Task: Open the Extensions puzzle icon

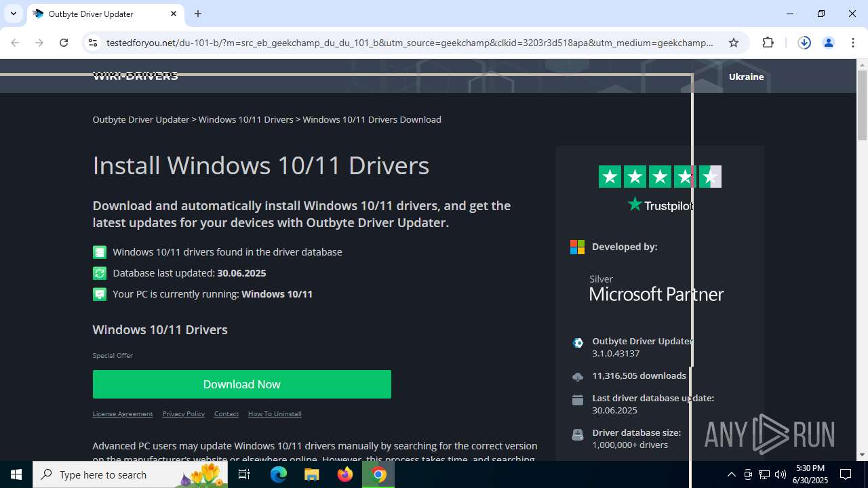Action: click(x=768, y=43)
